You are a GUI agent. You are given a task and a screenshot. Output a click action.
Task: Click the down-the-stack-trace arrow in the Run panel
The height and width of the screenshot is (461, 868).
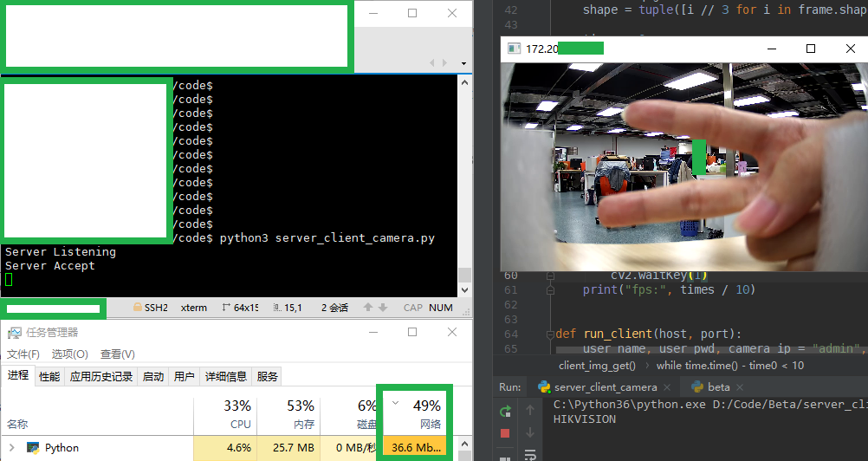click(530, 432)
